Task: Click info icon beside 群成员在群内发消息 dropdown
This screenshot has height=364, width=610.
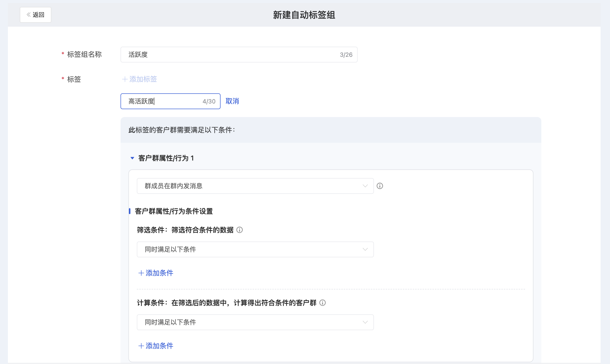Action: [380, 186]
